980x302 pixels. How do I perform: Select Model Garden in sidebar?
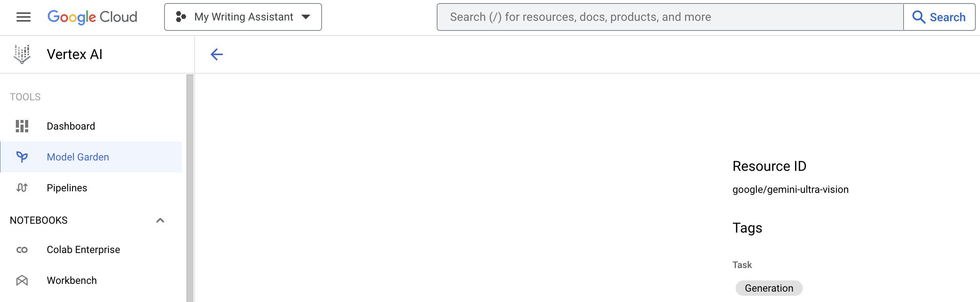point(78,157)
